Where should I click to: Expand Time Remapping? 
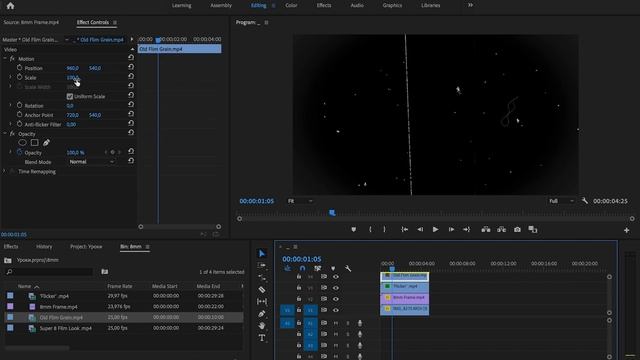[x=4, y=171]
